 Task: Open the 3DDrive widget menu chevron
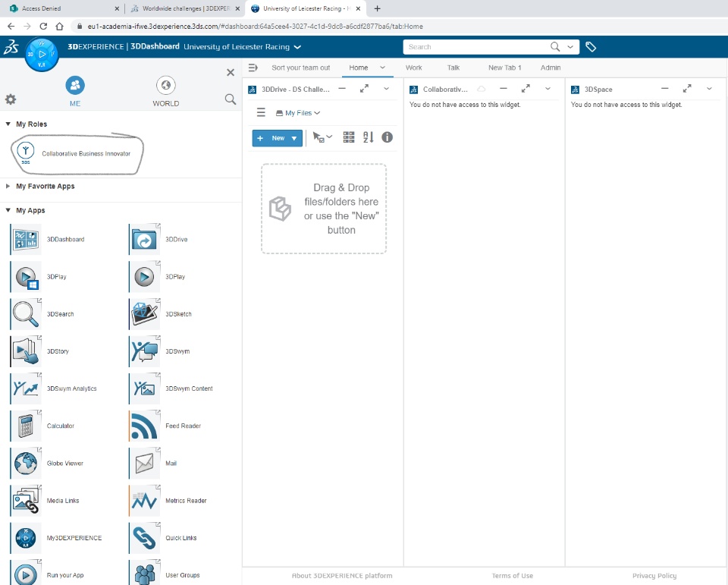click(x=386, y=89)
